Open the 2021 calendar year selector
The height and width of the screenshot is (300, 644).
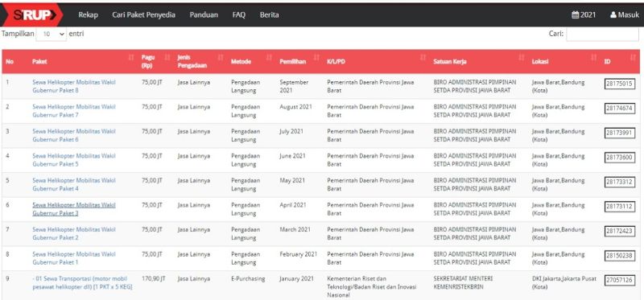click(584, 14)
